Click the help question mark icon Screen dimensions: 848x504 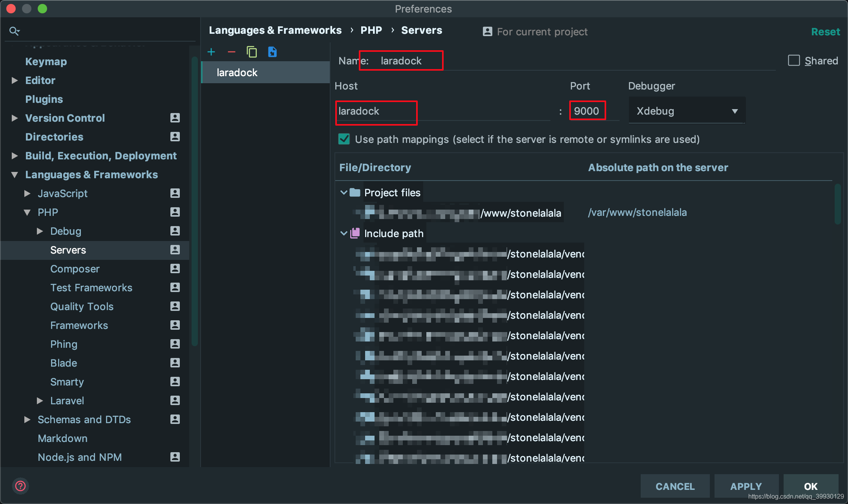[x=20, y=486]
